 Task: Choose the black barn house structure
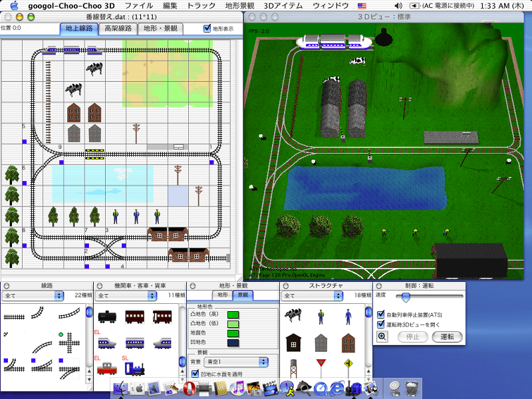pos(293,342)
